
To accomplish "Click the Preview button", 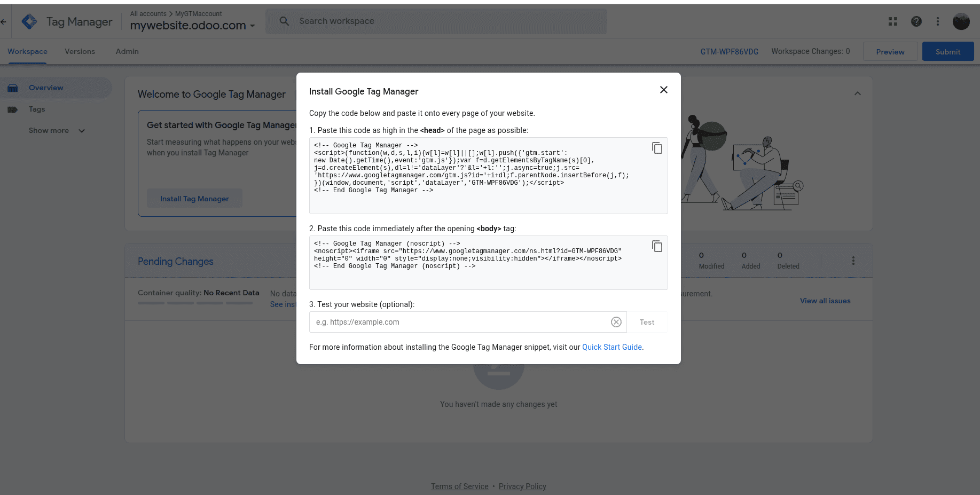I will pyautogui.click(x=890, y=52).
